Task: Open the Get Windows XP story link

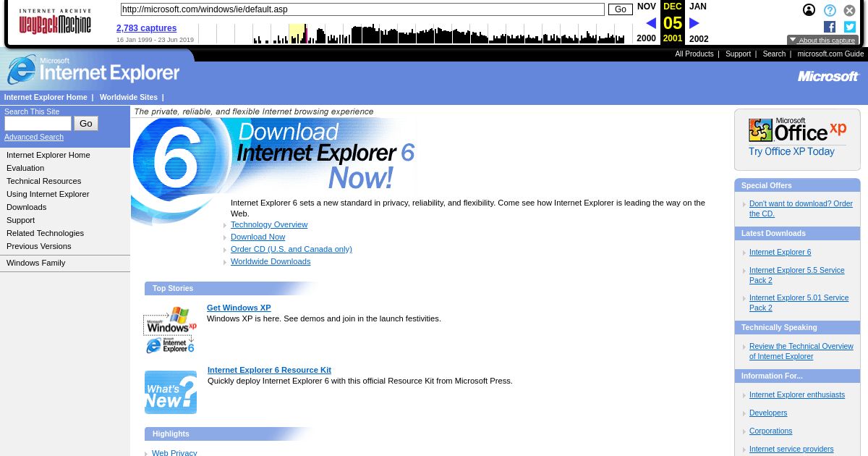Action: click(x=239, y=308)
